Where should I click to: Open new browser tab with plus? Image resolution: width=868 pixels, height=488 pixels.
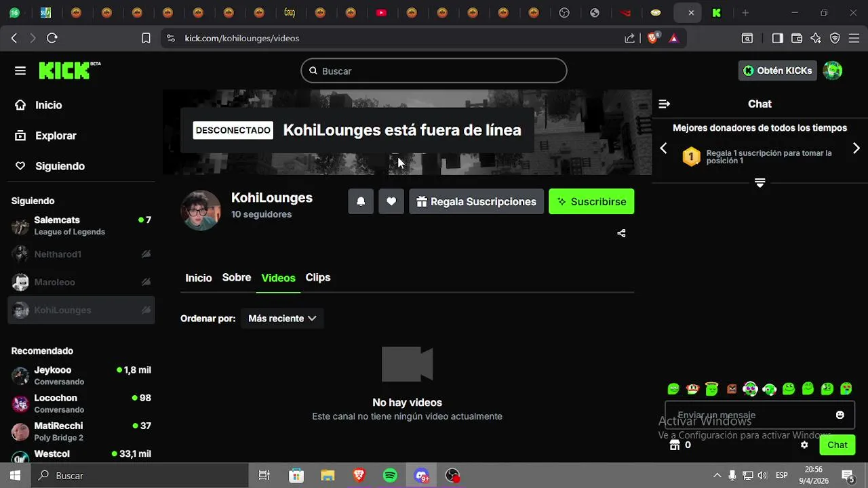pyautogui.click(x=745, y=13)
